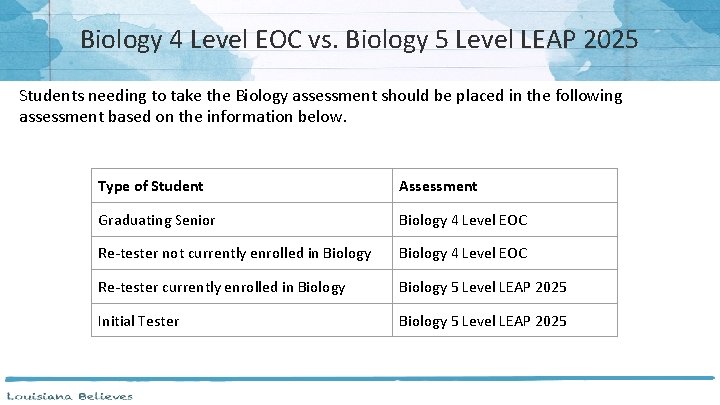
Task: Click the word 'Louisiana' in footer
Action: (x=36, y=396)
